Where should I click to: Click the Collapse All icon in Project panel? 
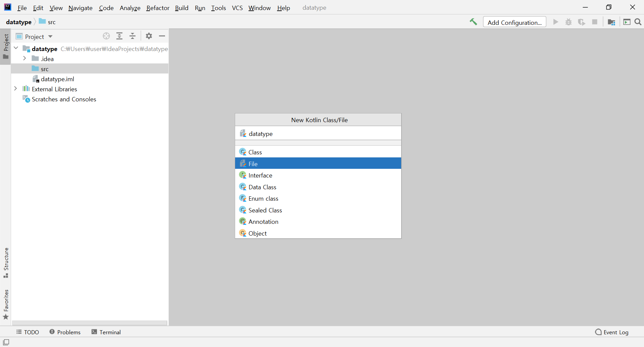click(x=133, y=36)
